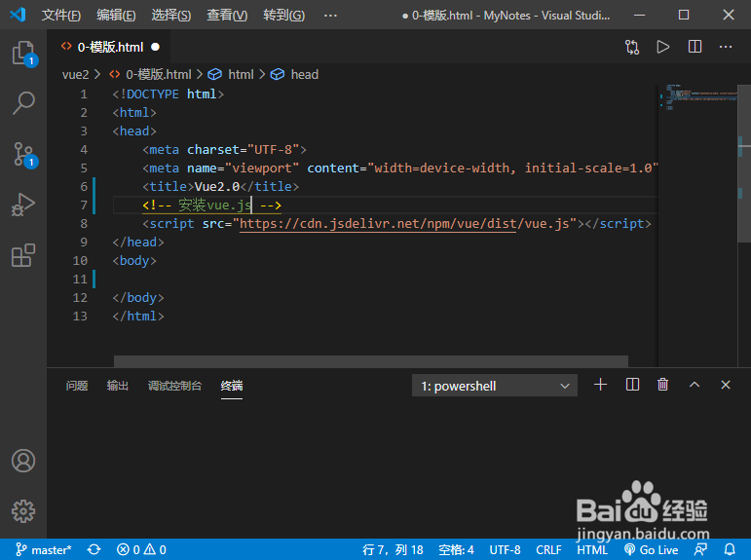Click the </body> closing tag
Viewport: 751px width, 560px height.
(138, 297)
